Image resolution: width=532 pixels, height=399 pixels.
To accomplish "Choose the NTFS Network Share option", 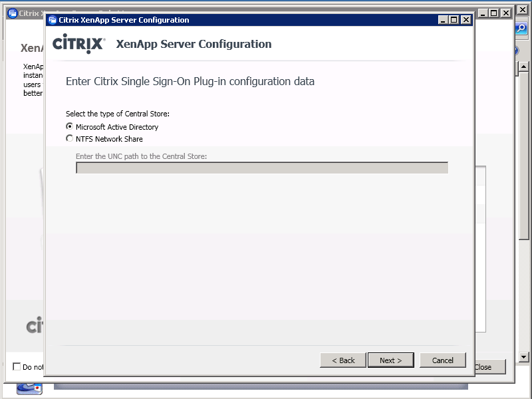I will (x=69, y=139).
